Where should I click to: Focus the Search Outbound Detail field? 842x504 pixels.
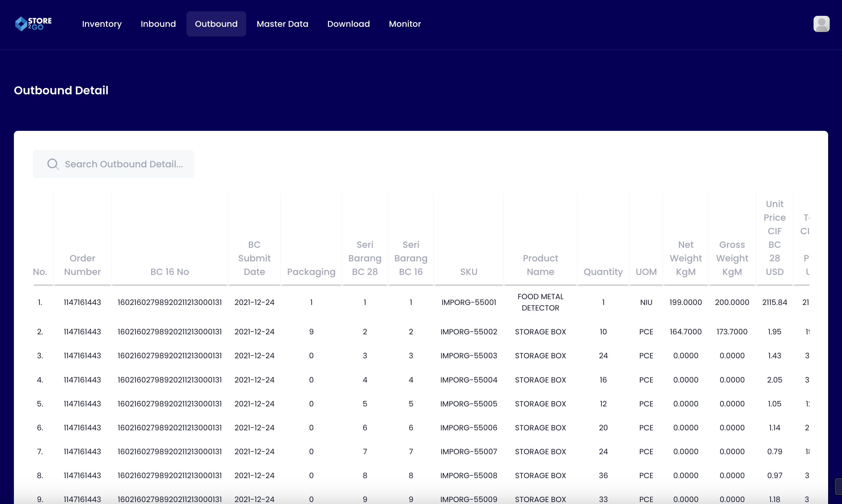pos(124,164)
